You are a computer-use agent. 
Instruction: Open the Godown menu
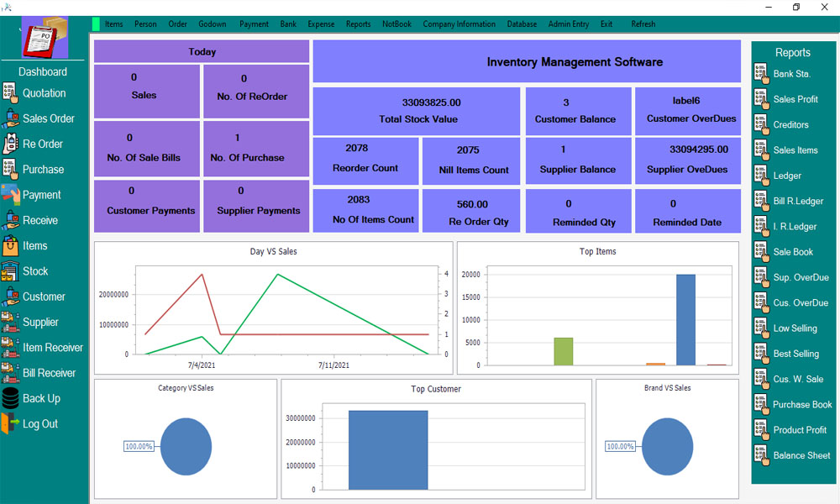click(x=213, y=24)
